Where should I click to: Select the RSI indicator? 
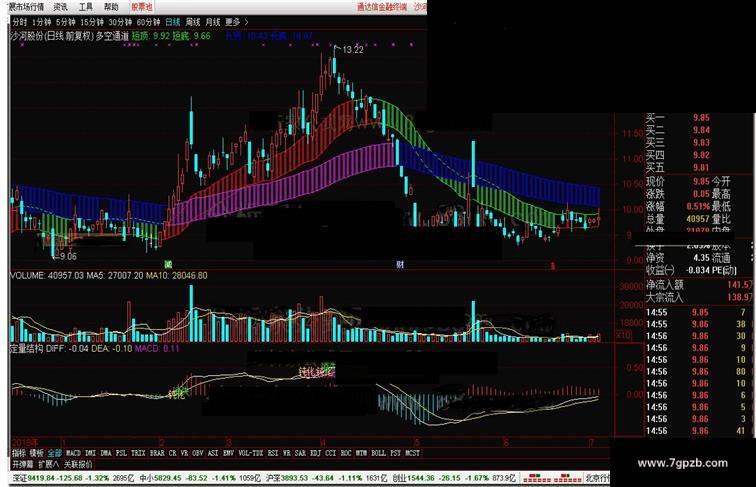(273, 453)
